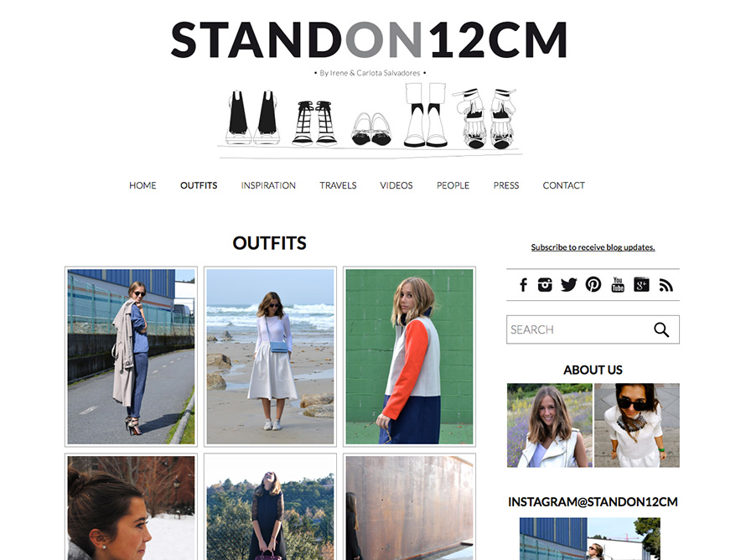Click the search magnifying glass icon

click(661, 329)
